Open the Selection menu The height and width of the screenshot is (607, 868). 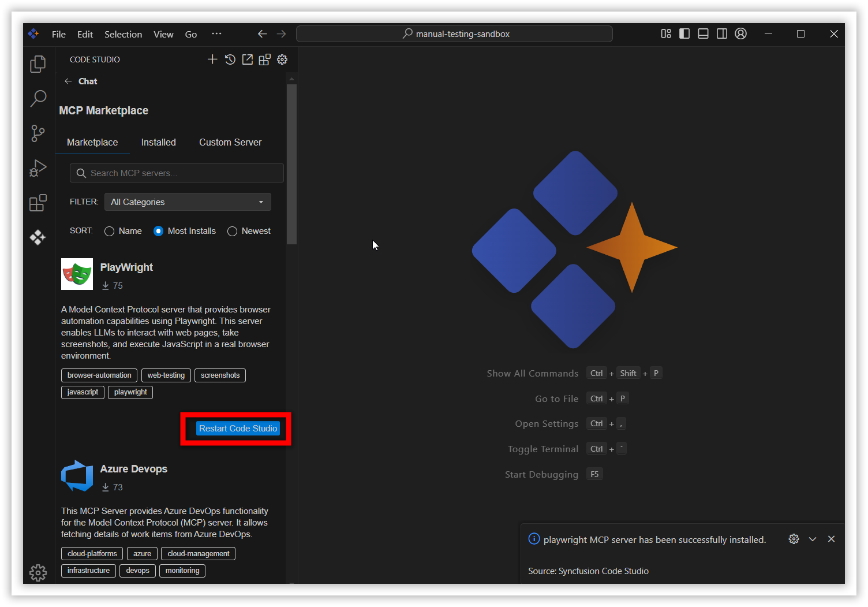123,34
